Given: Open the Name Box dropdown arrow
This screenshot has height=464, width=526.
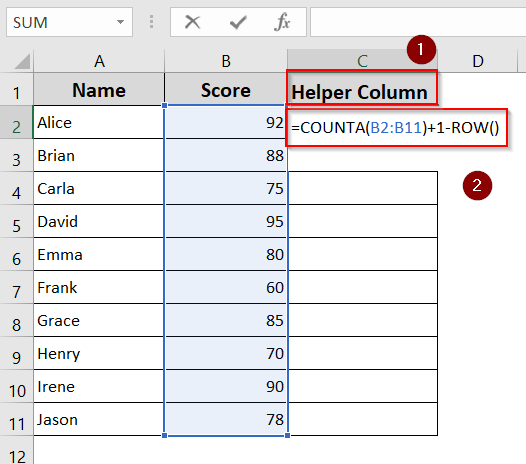Looking at the screenshot, I should coord(120,22).
